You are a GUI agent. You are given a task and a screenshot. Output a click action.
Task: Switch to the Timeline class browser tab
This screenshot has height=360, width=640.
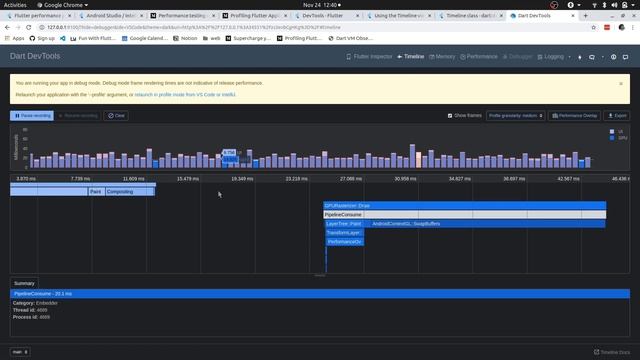point(471,16)
